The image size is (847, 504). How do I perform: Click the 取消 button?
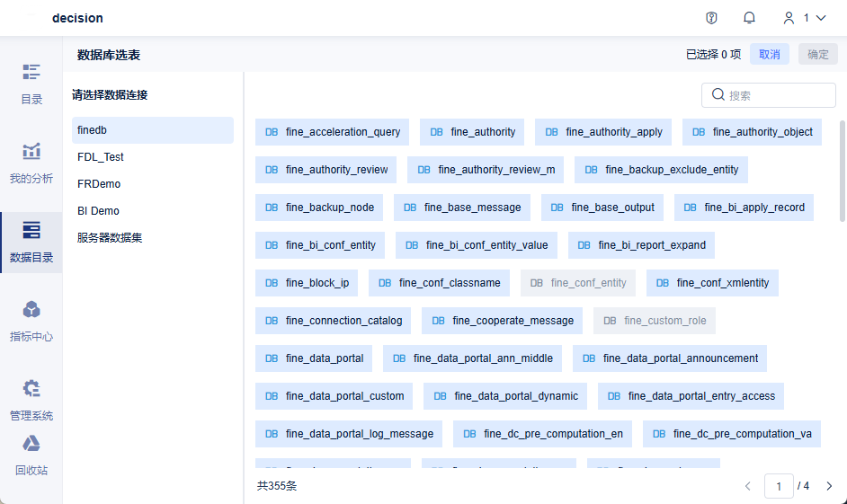(769, 55)
